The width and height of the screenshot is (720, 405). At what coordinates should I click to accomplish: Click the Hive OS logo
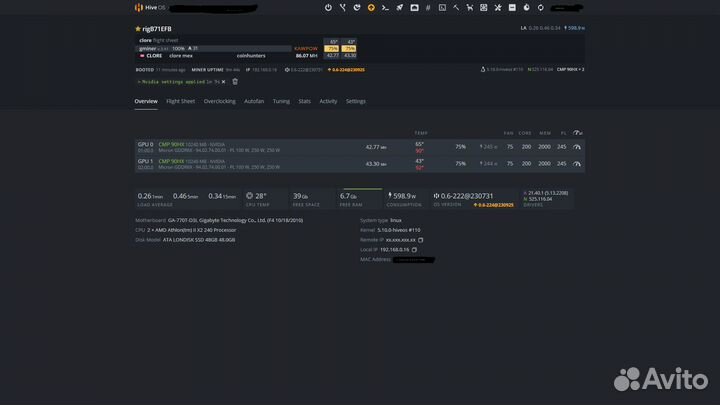[149, 7]
